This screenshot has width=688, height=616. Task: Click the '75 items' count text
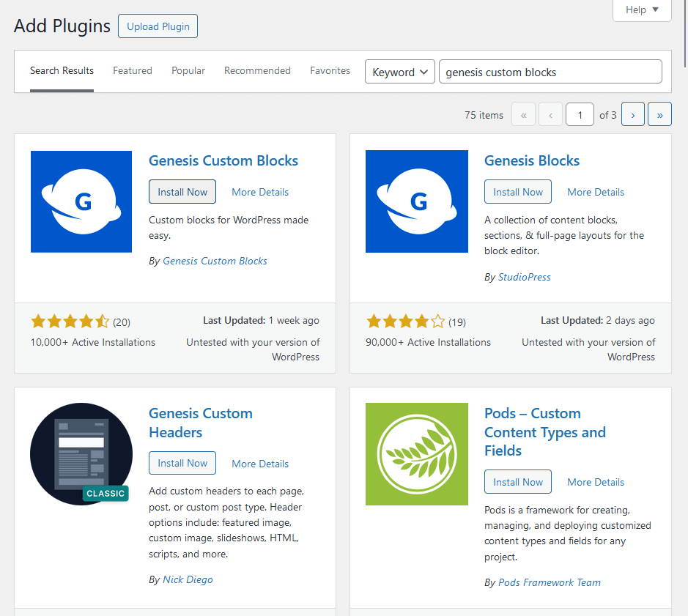(484, 115)
